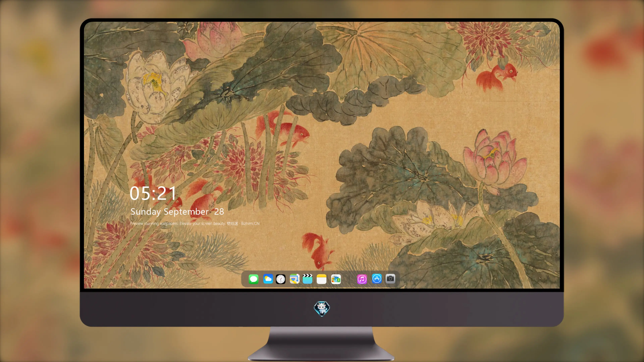Open the App Store from the dock
Viewport: 644px width, 362px height.
pyautogui.click(x=377, y=279)
